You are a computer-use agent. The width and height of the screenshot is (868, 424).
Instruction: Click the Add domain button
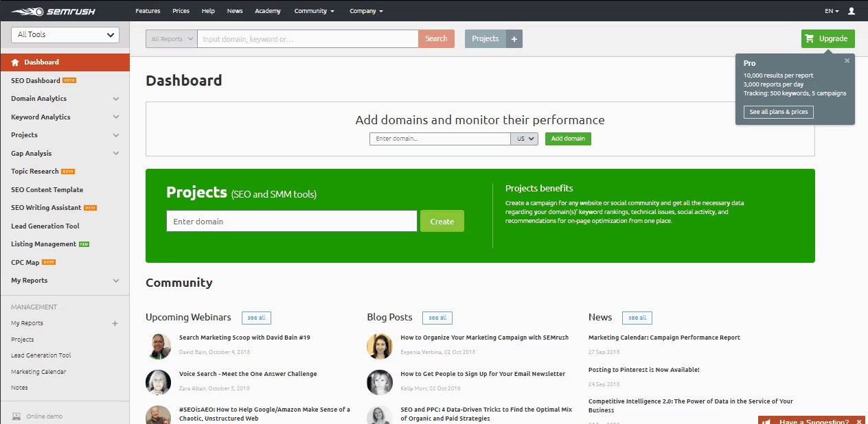click(568, 139)
